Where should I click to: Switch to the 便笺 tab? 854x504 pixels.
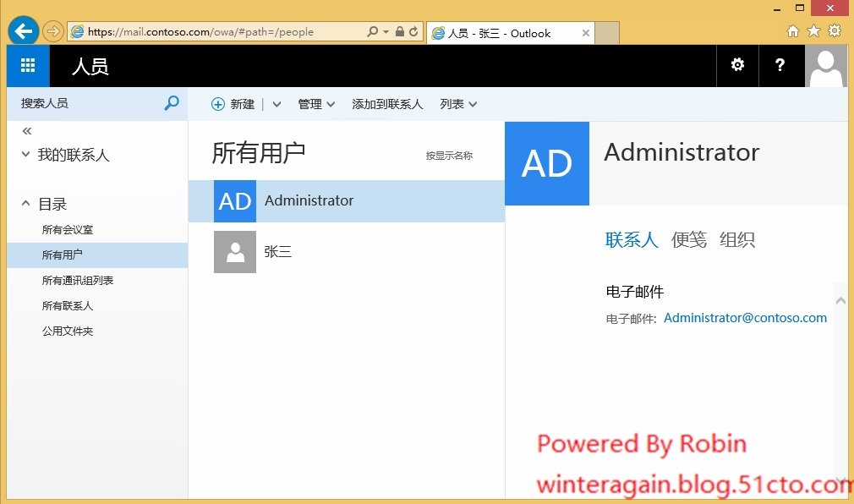(689, 240)
